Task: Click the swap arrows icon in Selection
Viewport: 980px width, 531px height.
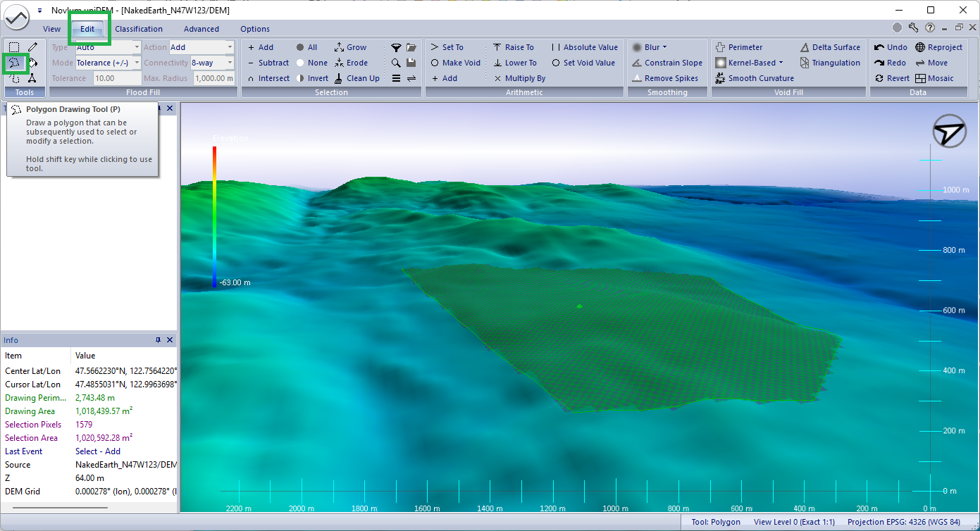Action: [x=411, y=78]
